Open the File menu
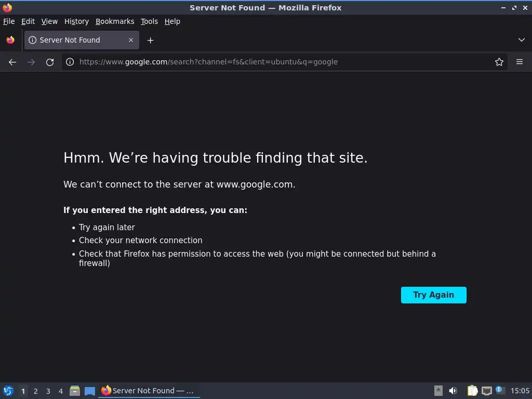Screen dimensions: 532x399 [9, 21]
